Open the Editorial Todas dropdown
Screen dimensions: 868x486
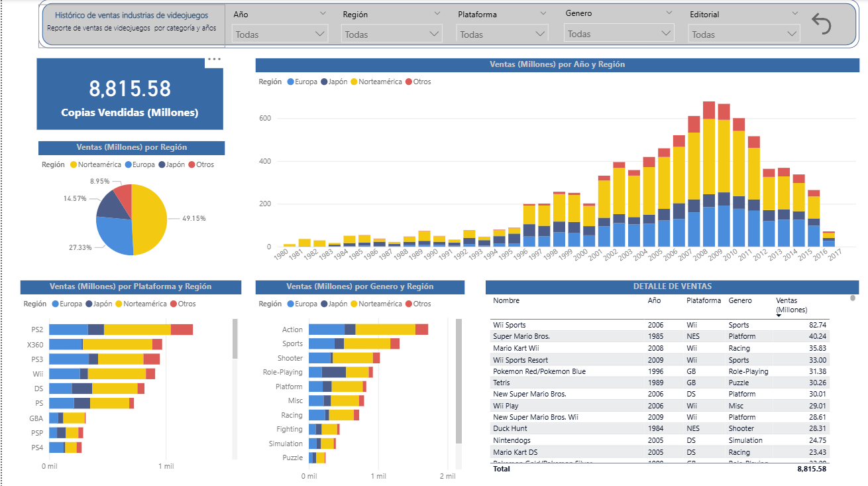[743, 34]
